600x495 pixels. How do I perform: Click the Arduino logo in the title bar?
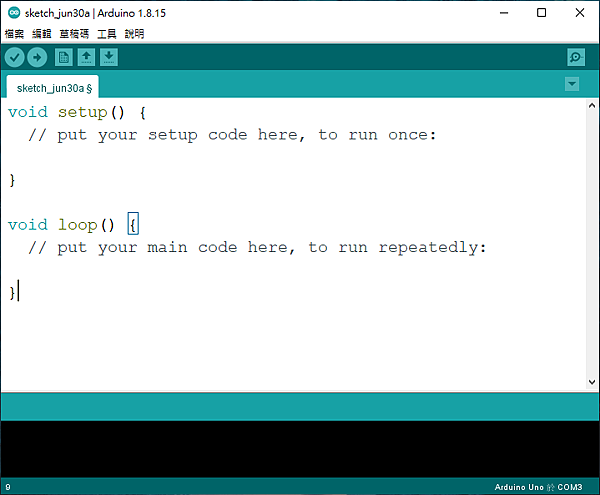point(14,13)
